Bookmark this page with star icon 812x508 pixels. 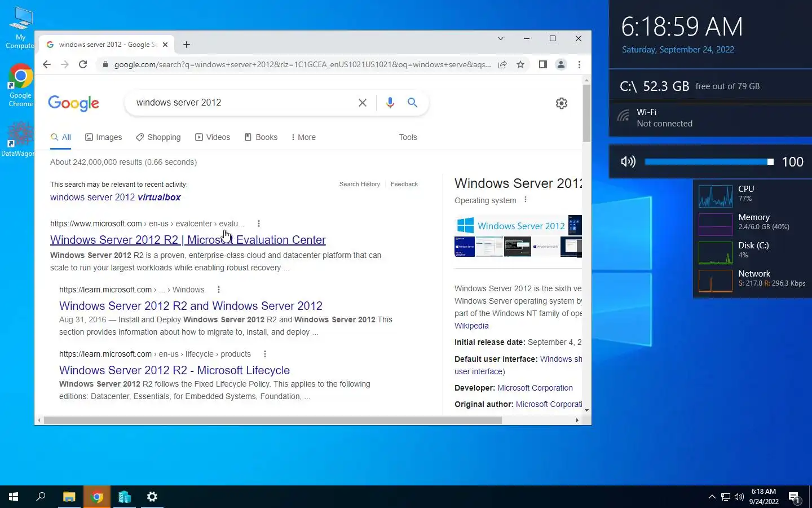(x=520, y=64)
